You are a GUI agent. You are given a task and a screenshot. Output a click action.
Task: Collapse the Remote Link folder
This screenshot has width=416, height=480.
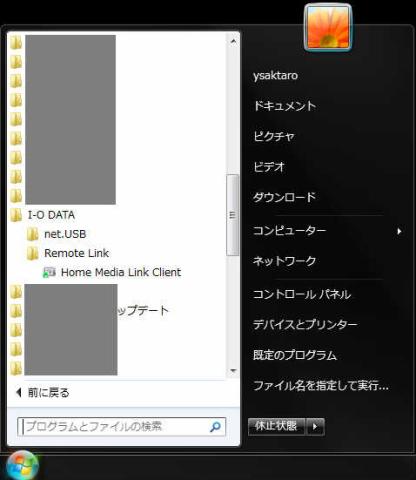tap(76, 253)
